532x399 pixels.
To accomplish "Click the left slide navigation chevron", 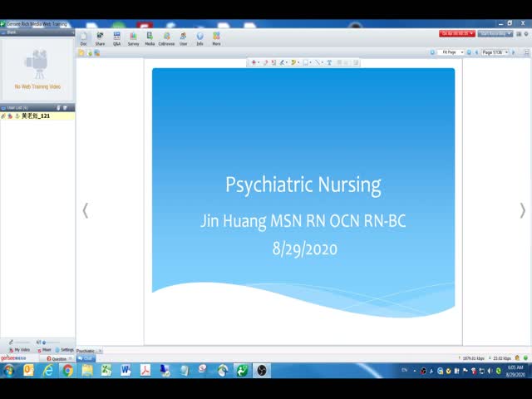I will pos(85,210).
